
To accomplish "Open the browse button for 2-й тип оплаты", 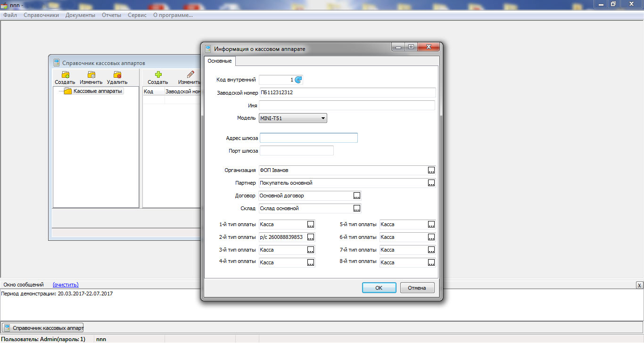I will tap(311, 237).
